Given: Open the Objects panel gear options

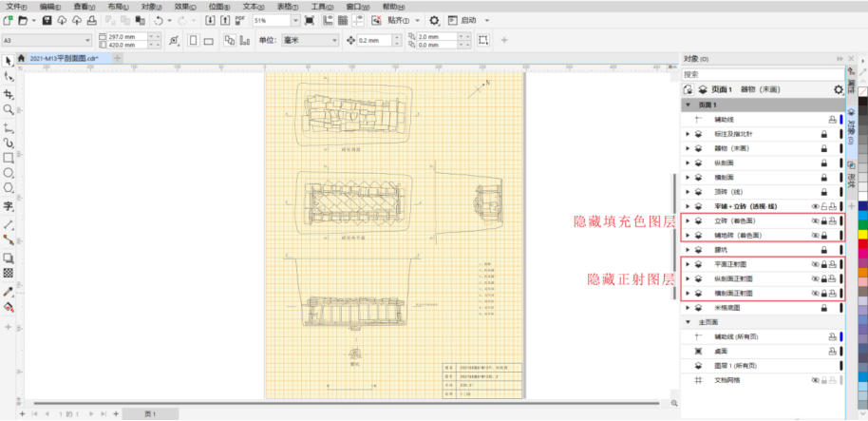Looking at the screenshot, I should coord(838,89).
